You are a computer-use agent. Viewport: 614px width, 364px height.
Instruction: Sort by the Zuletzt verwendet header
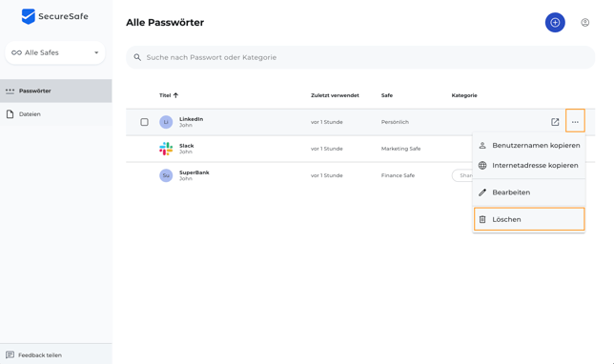pyautogui.click(x=335, y=95)
